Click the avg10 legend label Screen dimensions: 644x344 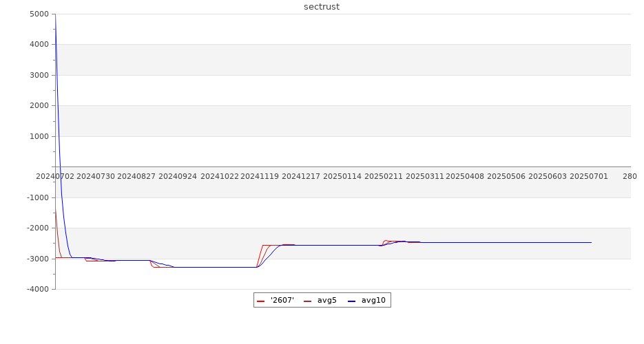pos(373,301)
